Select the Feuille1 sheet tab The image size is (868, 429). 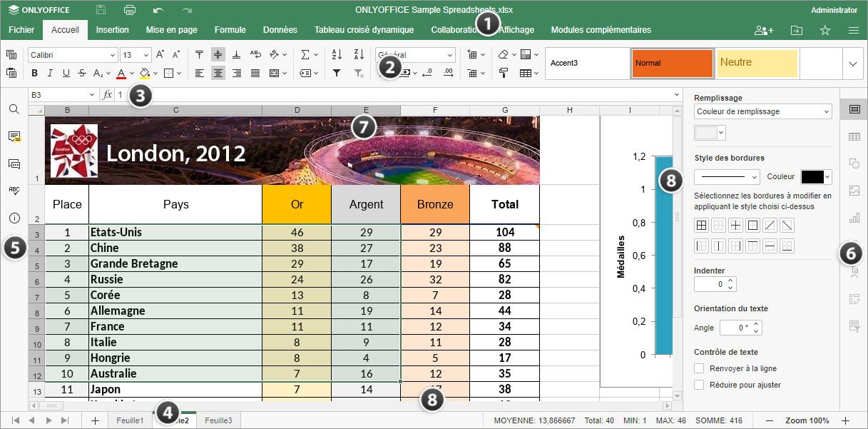click(x=131, y=420)
